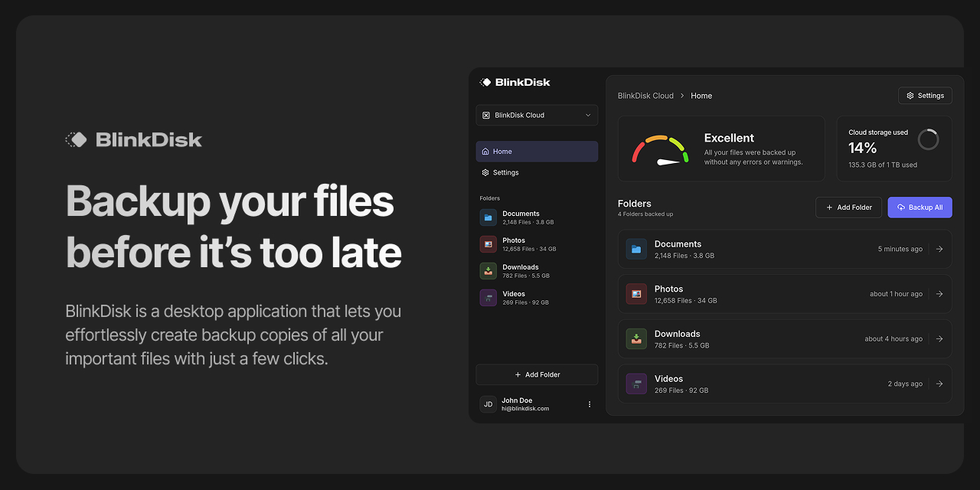Click the Home breadcrumb item
980x490 pixels.
(701, 96)
